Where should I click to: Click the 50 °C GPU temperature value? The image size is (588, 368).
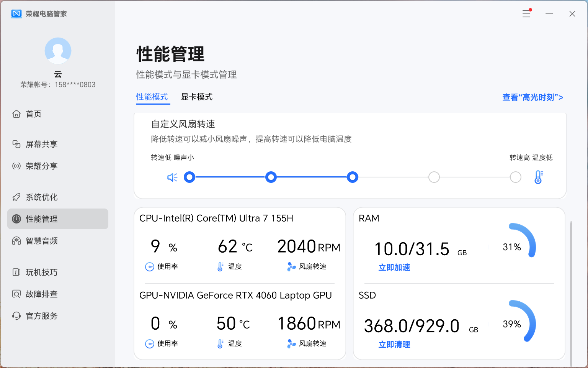click(x=233, y=324)
